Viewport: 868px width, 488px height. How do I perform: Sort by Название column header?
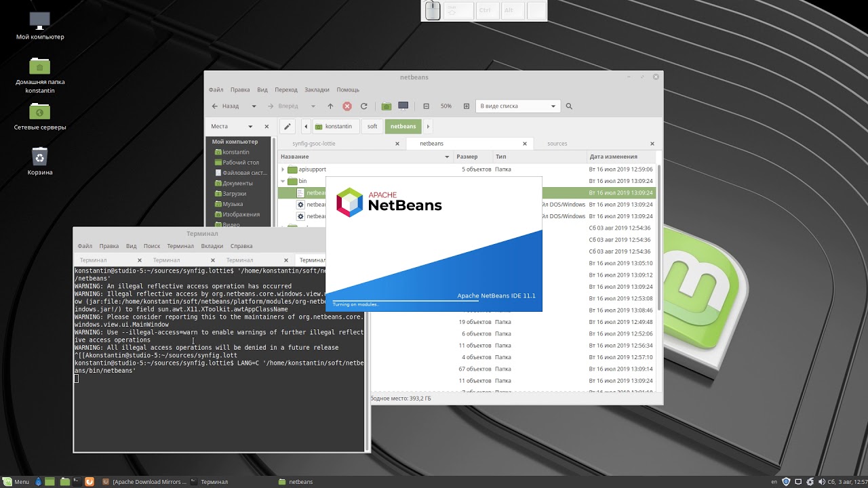tap(366, 157)
